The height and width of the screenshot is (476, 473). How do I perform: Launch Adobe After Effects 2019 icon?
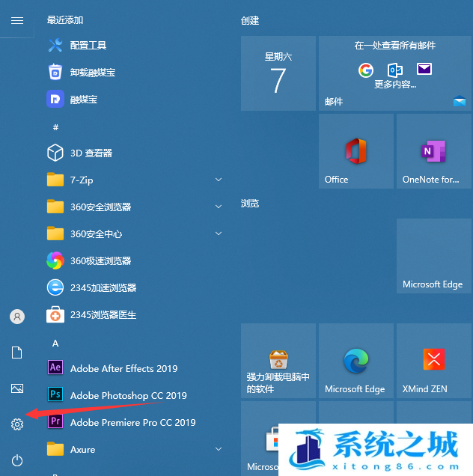[55, 367]
